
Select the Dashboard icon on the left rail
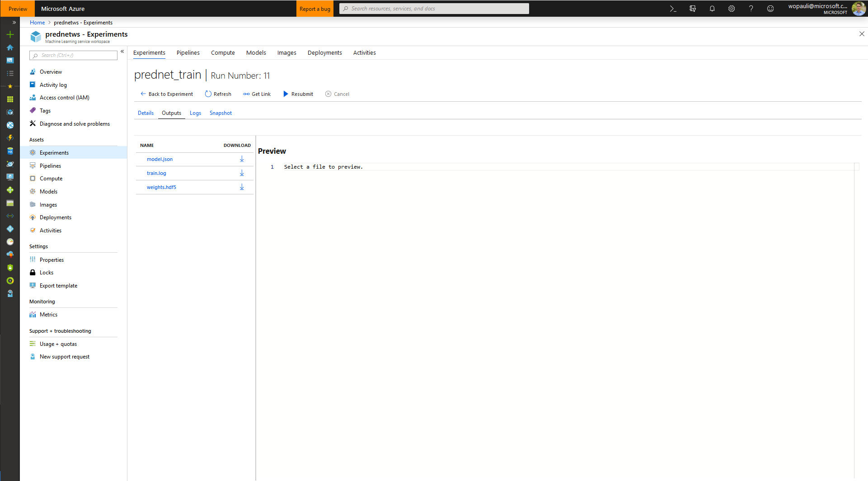tap(10, 60)
